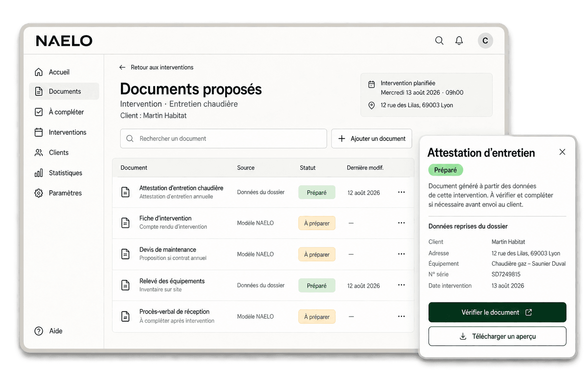Screen dimensions: 588x392
Task: Navigate to Clients in the sidebar
Action: tap(64, 152)
